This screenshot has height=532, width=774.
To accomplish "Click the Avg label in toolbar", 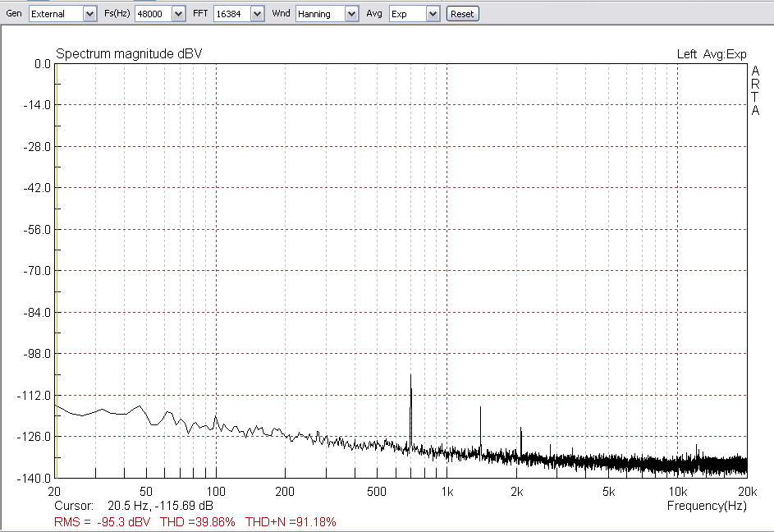I will tap(374, 13).
